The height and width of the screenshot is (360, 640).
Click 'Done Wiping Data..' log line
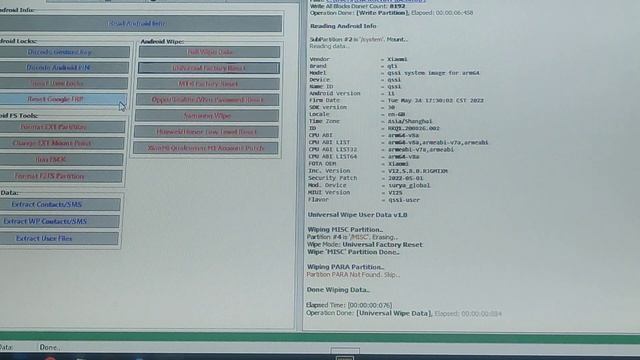tap(338, 290)
